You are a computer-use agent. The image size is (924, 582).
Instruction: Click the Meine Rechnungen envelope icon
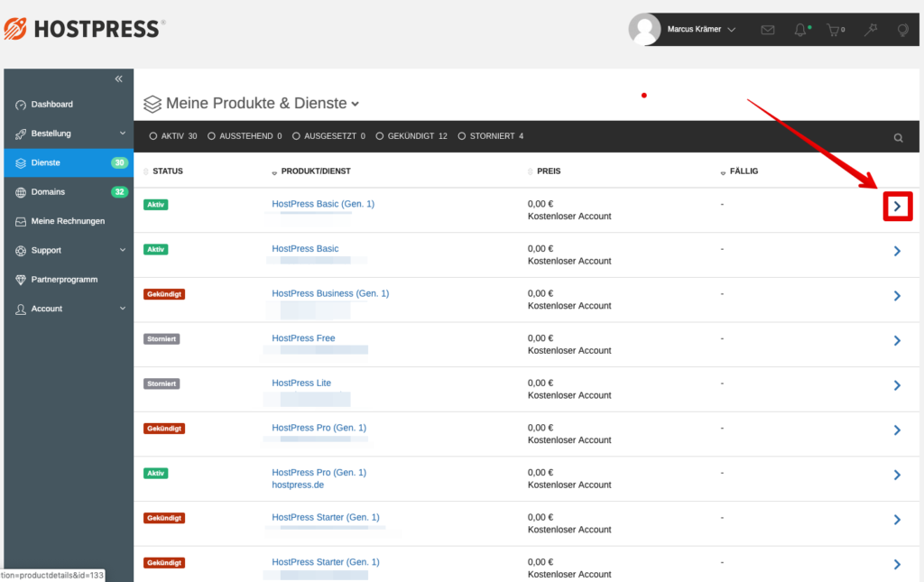coord(21,221)
